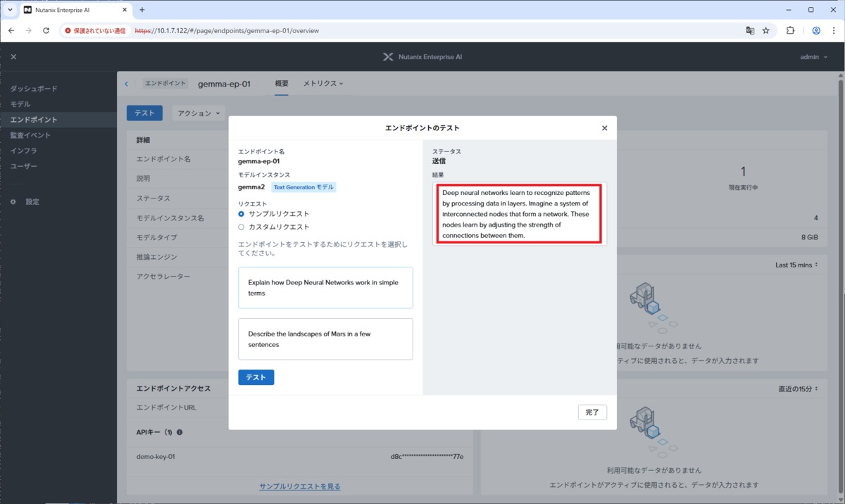Open the 直近の15分 time range dropdown

tap(799, 389)
